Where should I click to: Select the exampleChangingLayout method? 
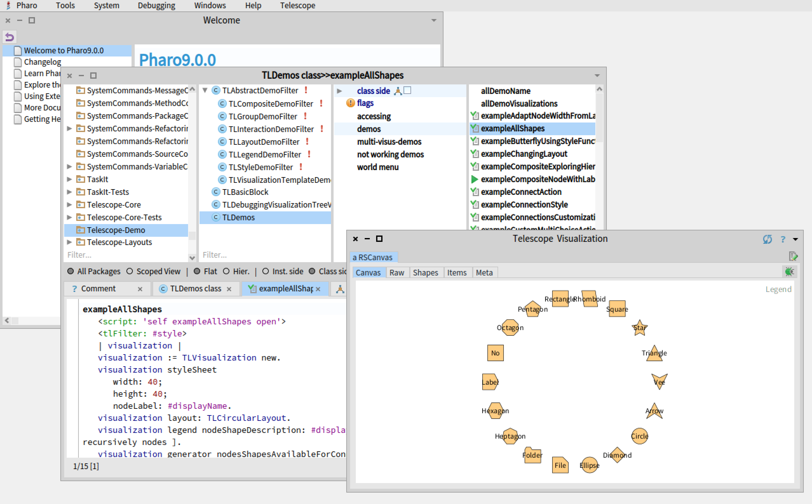pos(524,154)
